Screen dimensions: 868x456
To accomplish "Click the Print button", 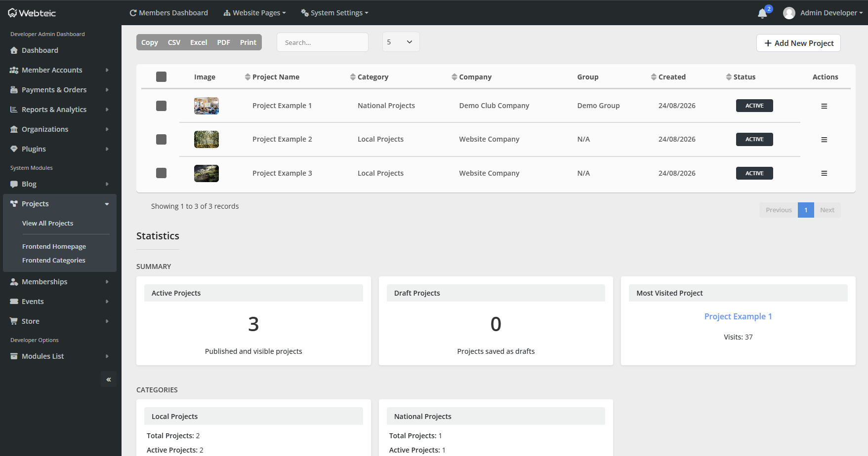I will (248, 42).
